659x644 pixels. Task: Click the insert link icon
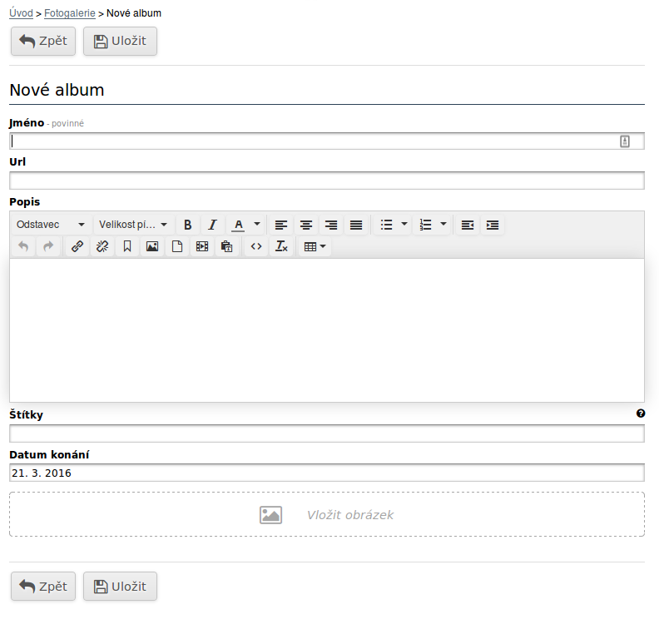pos(77,246)
